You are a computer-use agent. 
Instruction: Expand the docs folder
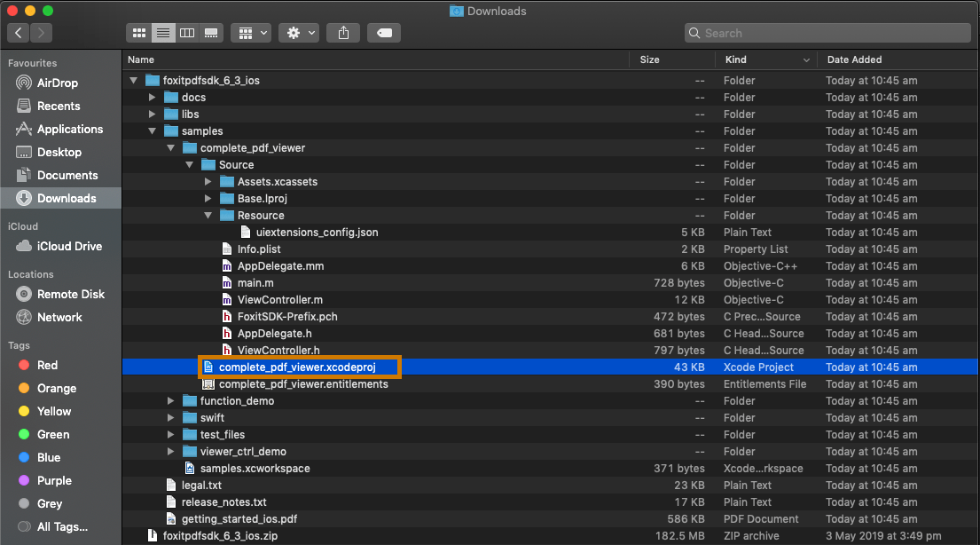(x=152, y=97)
